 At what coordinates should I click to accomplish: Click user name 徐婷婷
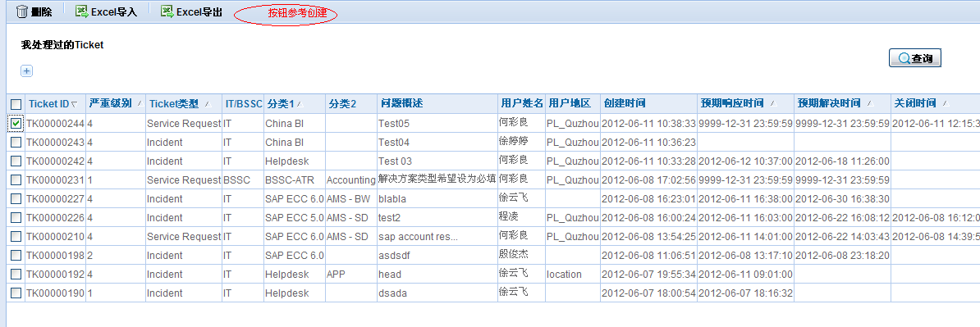514,142
